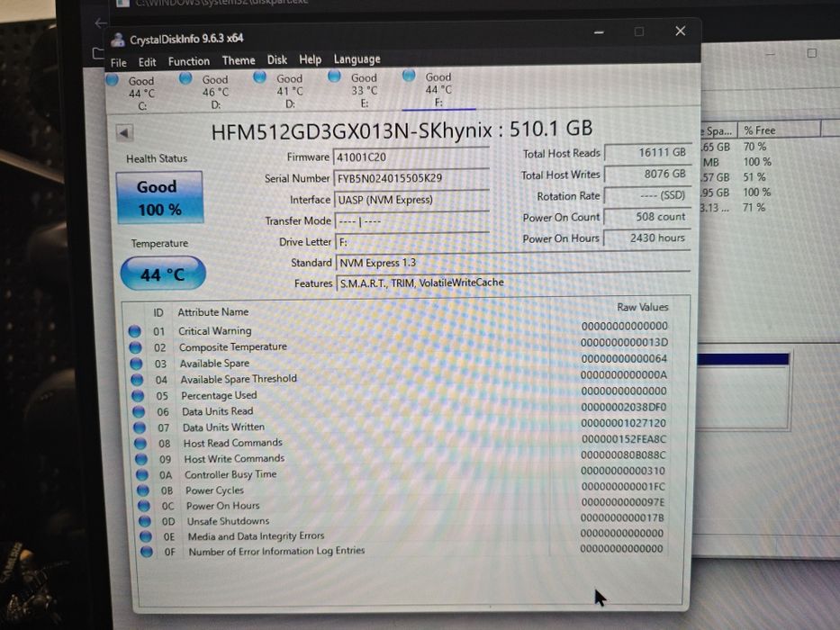The image size is (840, 630).
Task: Click the Raw Values column header
Action: coord(642,307)
